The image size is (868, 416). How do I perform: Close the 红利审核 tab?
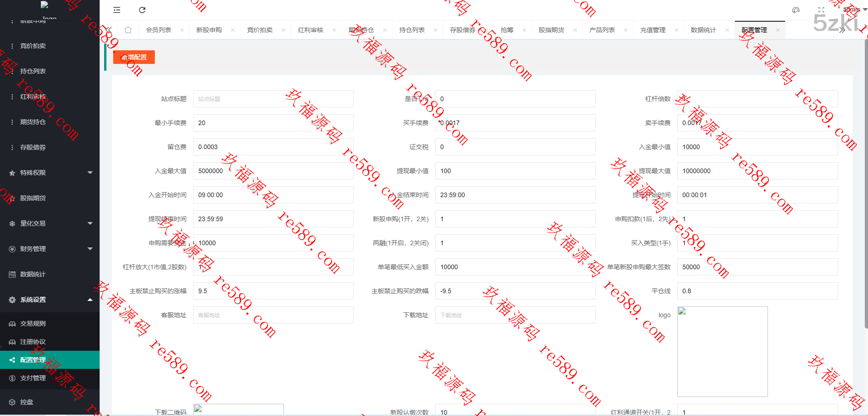[334, 30]
